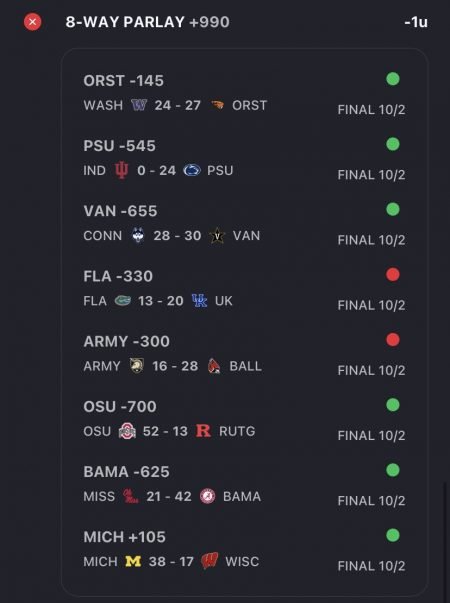Click the red status dot for FLA
The image size is (450, 603).
tap(393, 275)
